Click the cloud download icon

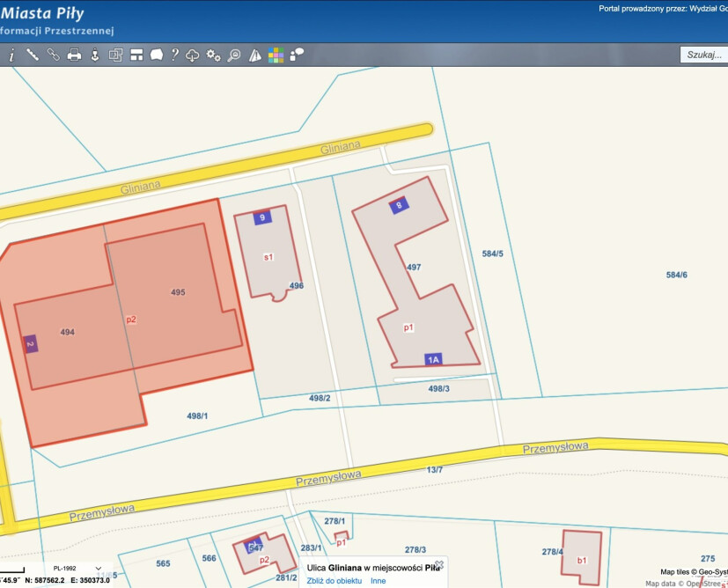coord(193,55)
